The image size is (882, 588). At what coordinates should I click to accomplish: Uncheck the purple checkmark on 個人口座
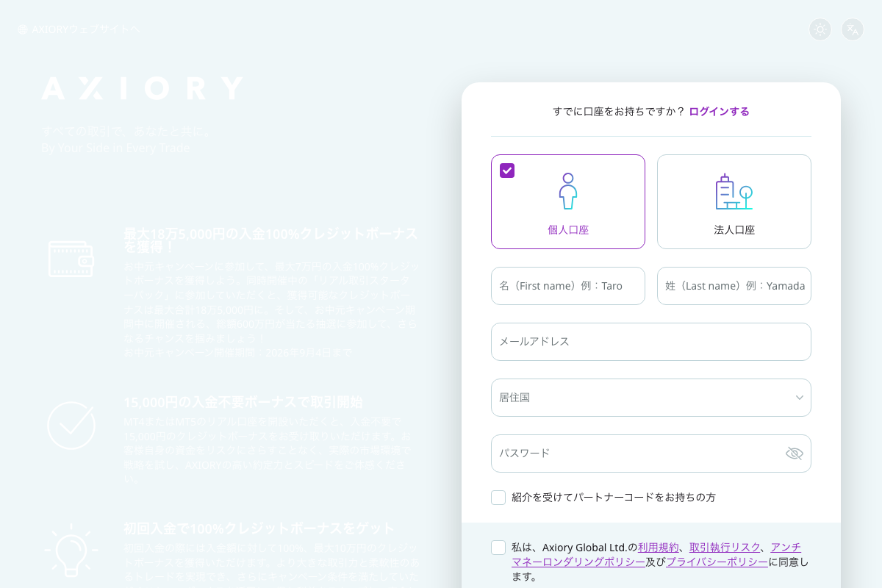[507, 171]
